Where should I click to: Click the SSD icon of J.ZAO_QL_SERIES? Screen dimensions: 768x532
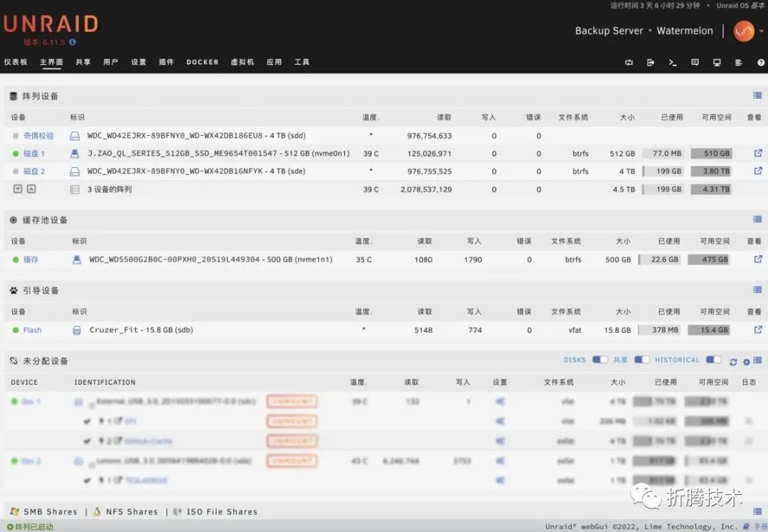pos(75,154)
